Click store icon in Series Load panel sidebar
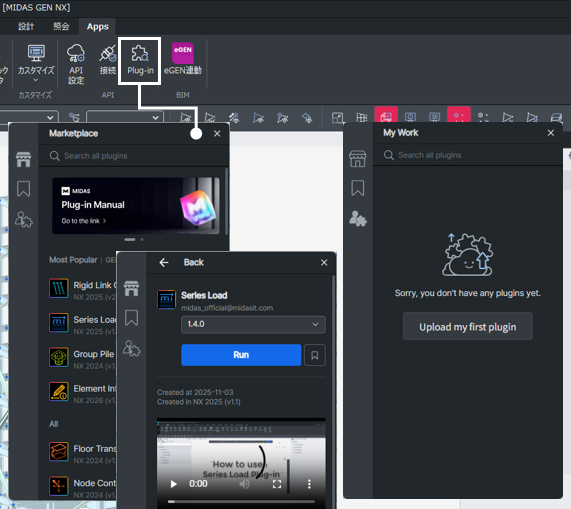 pyautogui.click(x=131, y=288)
